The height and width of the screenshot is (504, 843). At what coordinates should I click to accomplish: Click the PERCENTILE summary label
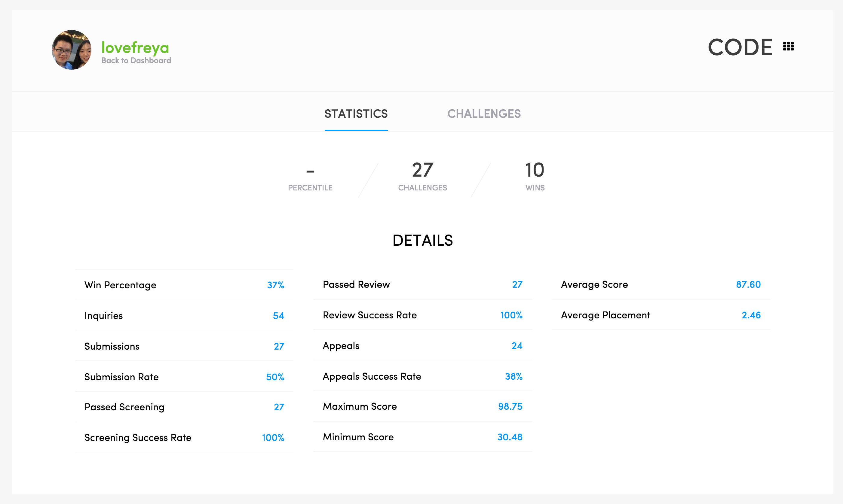pos(310,188)
